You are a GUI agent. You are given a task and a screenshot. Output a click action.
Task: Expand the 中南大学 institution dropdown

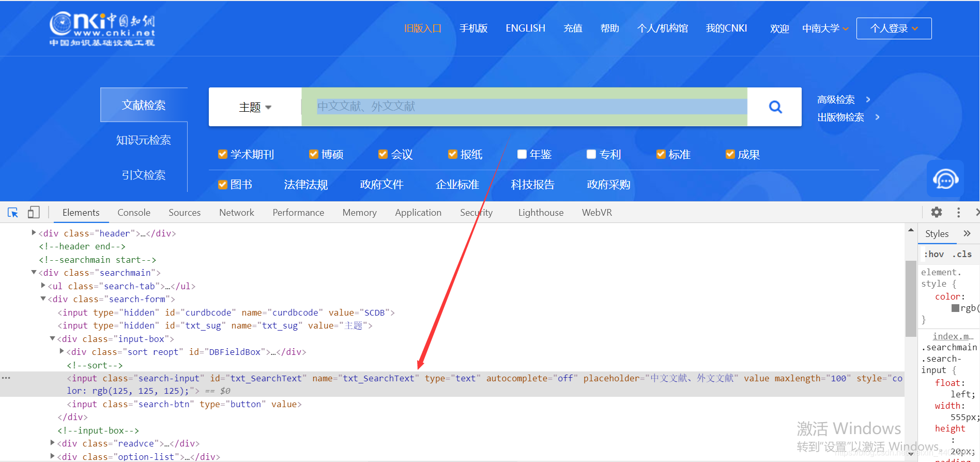coord(825,28)
